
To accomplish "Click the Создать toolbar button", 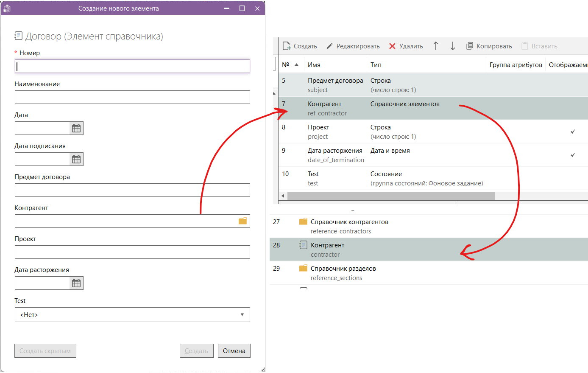I will click(x=300, y=46).
